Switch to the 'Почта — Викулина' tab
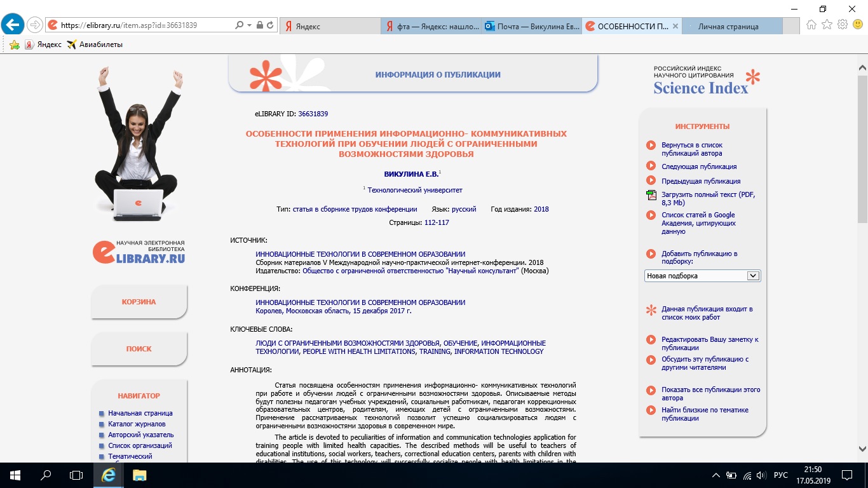The width and height of the screenshot is (868, 488). 532,26
